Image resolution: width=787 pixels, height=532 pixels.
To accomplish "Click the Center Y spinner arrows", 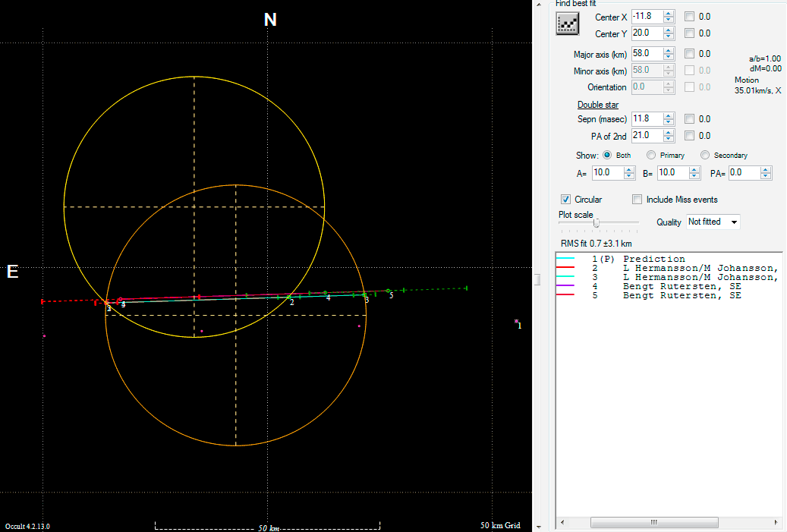I will pos(668,33).
